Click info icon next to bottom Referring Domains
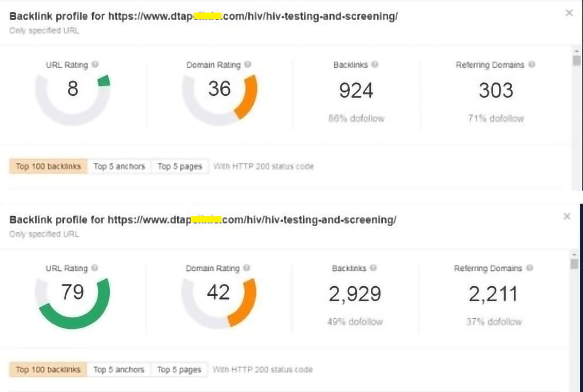 (530, 268)
